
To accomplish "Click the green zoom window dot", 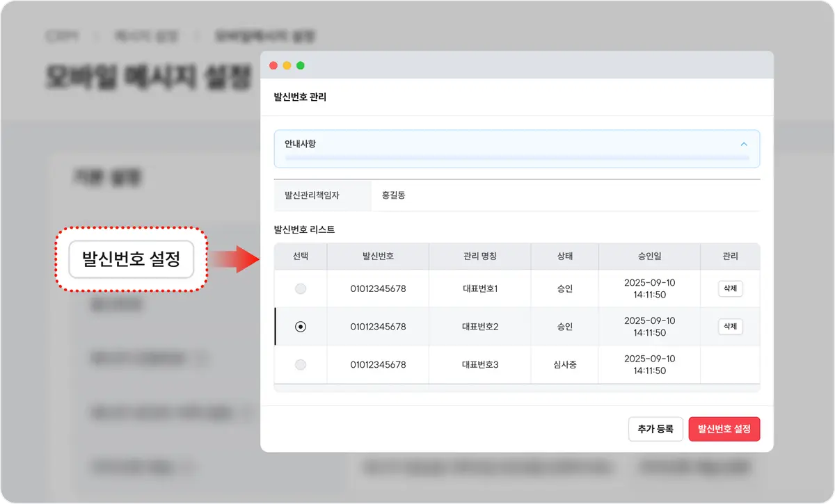I will (301, 65).
